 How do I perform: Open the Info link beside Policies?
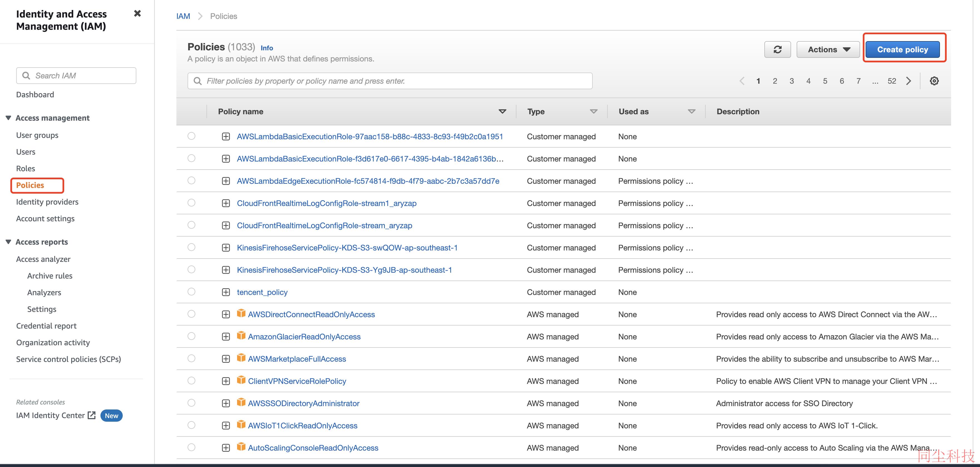point(267,48)
